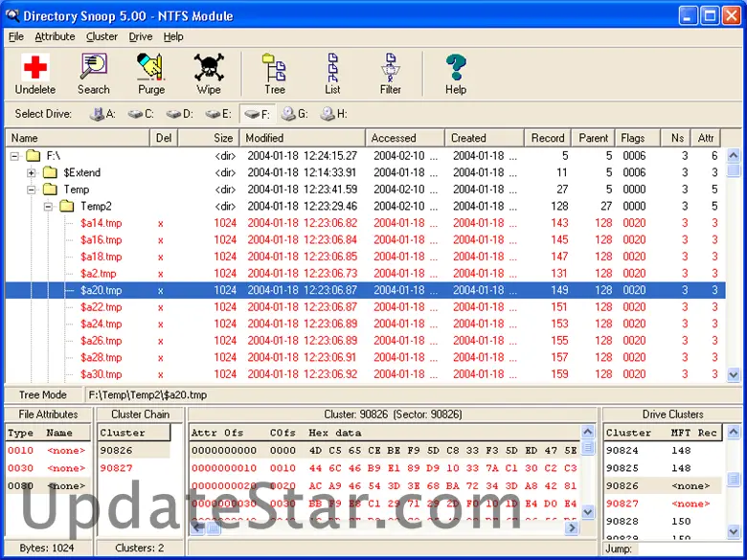Select cluster 90824 in Drive Clusters

pos(663,451)
